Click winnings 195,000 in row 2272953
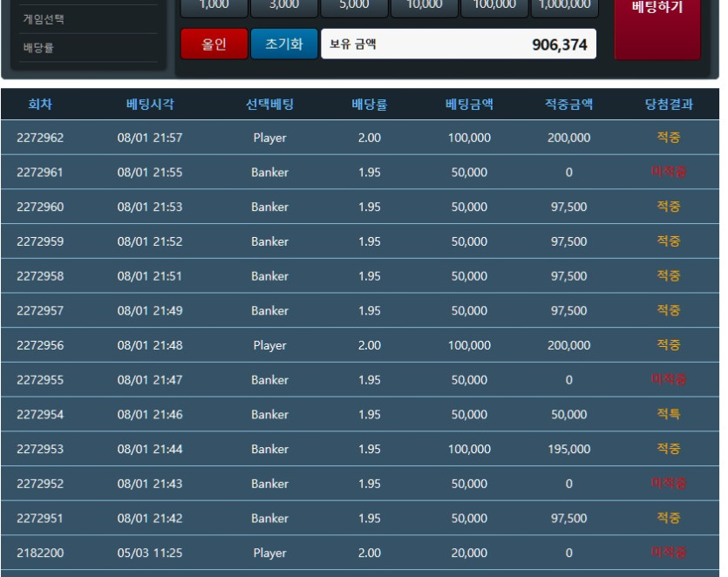 568,449
